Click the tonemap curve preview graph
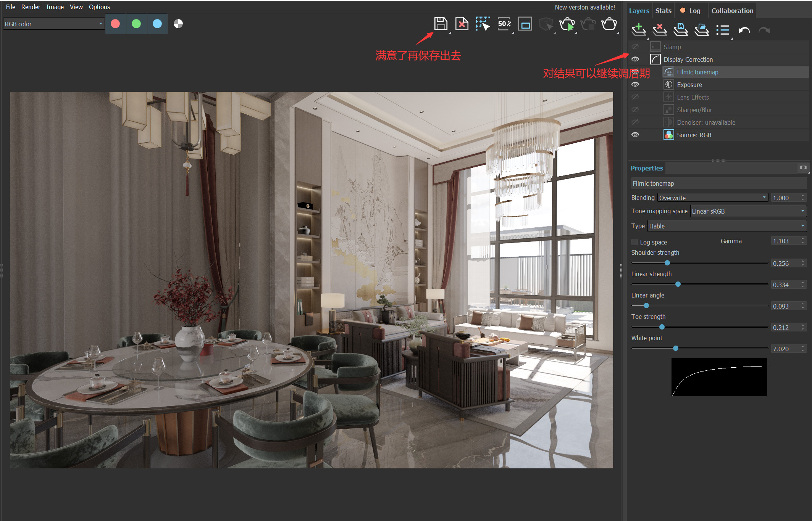The height and width of the screenshot is (521, 812). (x=719, y=377)
